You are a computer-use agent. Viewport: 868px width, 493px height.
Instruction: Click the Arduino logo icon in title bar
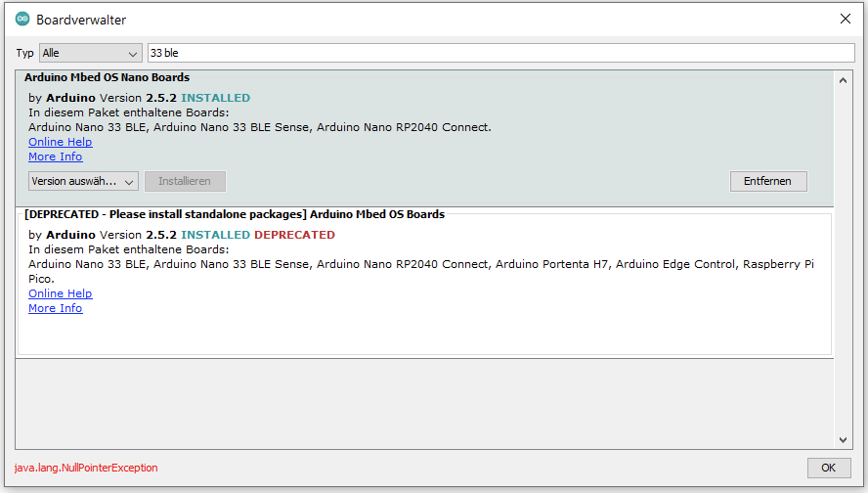(x=22, y=19)
